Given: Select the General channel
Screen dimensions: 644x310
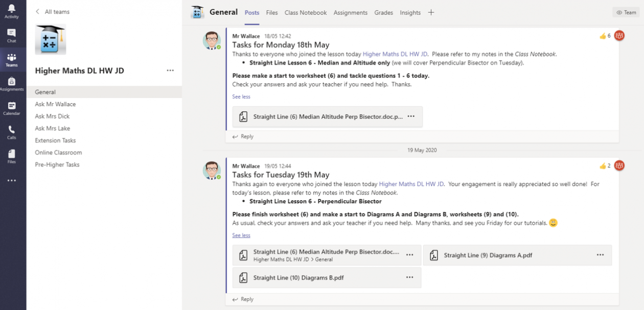Looking at the screenshot, I should point(104,92).
